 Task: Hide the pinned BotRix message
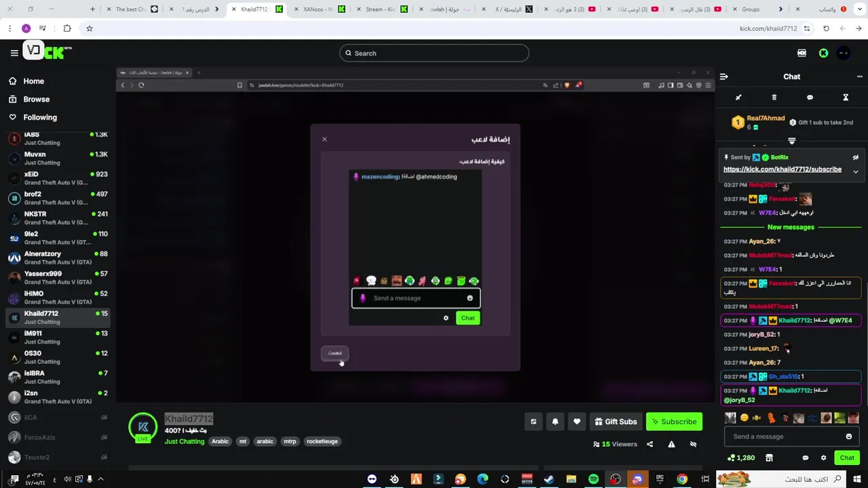pos(855,157)
